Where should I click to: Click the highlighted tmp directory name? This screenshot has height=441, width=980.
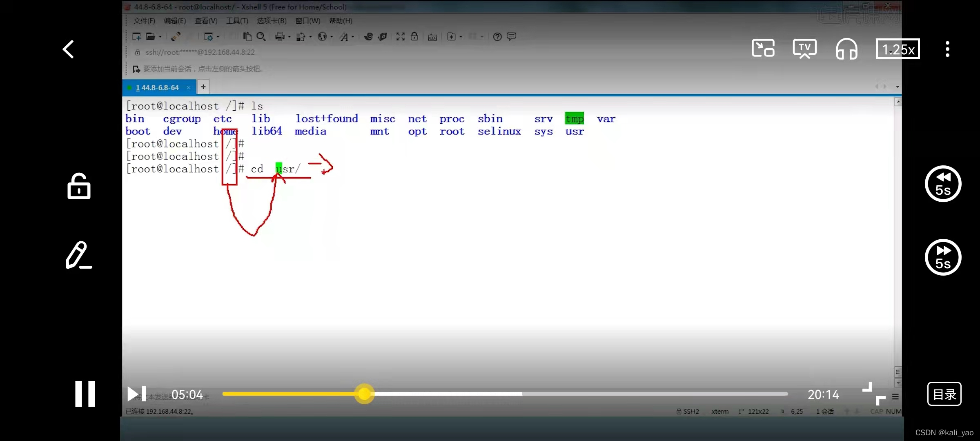[x=575, y=119]
